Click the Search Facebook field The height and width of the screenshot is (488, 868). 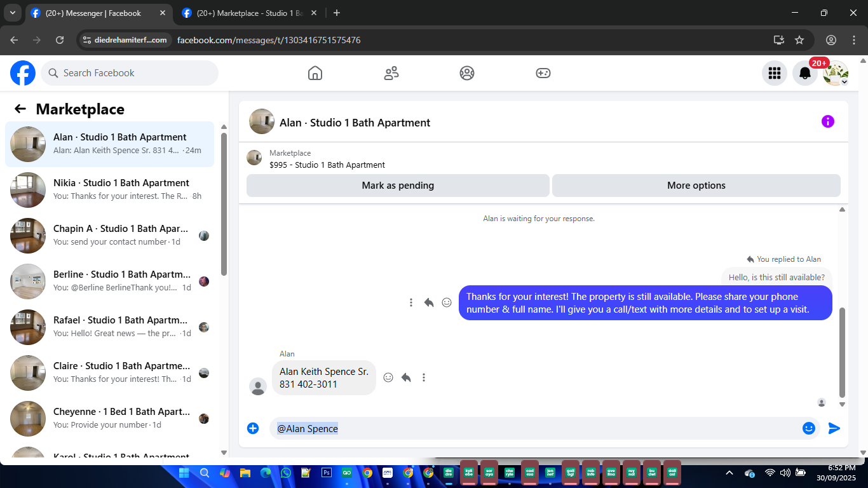coord(130,73)
